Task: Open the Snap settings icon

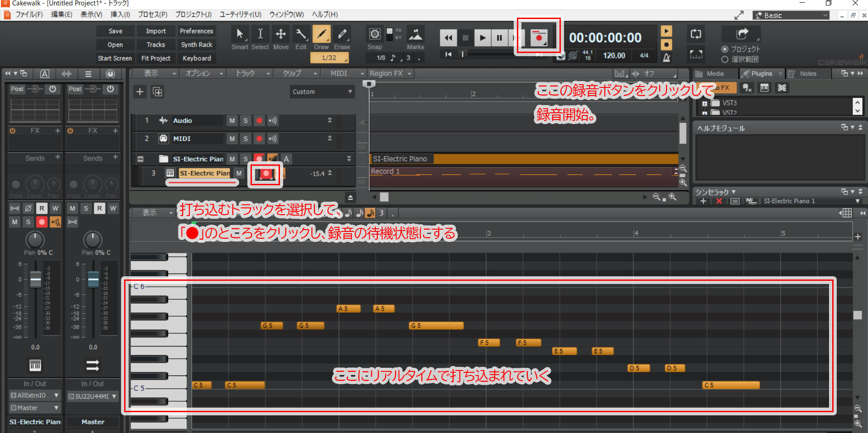Action: 375,34
